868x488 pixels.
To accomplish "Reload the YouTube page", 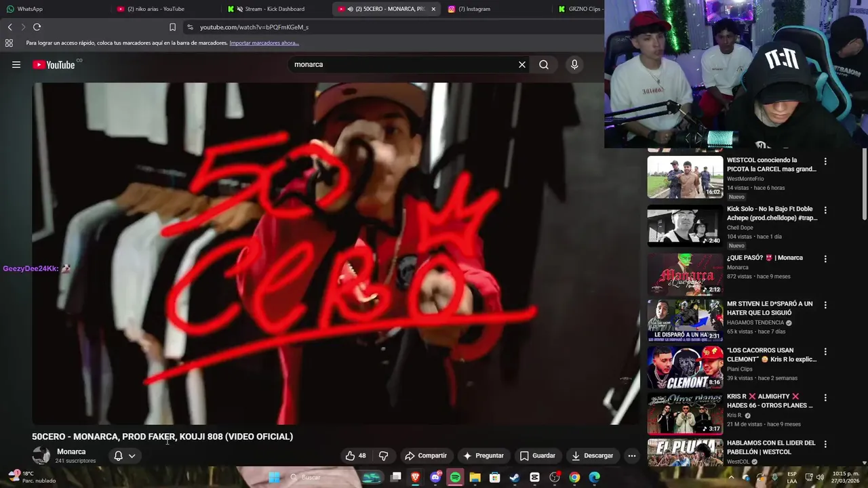I will pos(37,27).
